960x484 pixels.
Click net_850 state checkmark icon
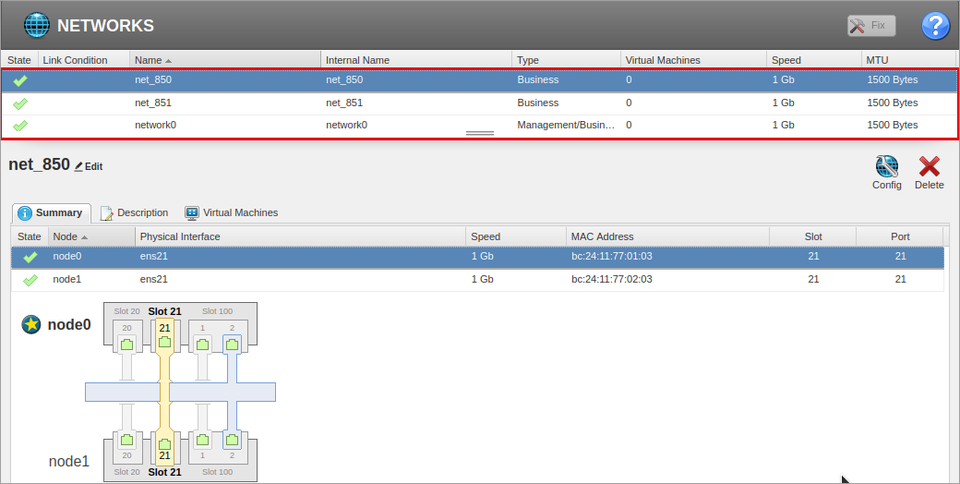coord(20,80)
